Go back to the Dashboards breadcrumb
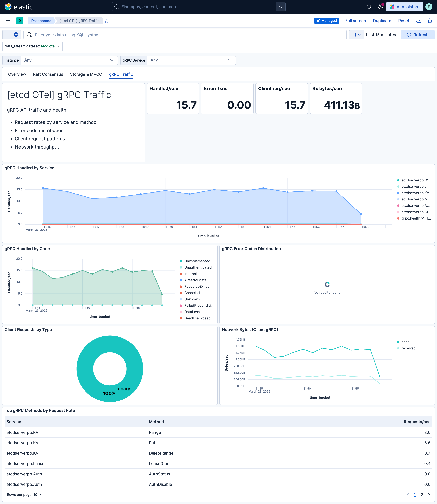The width and height of the screenshot is (437, 504). coord(41,21)
